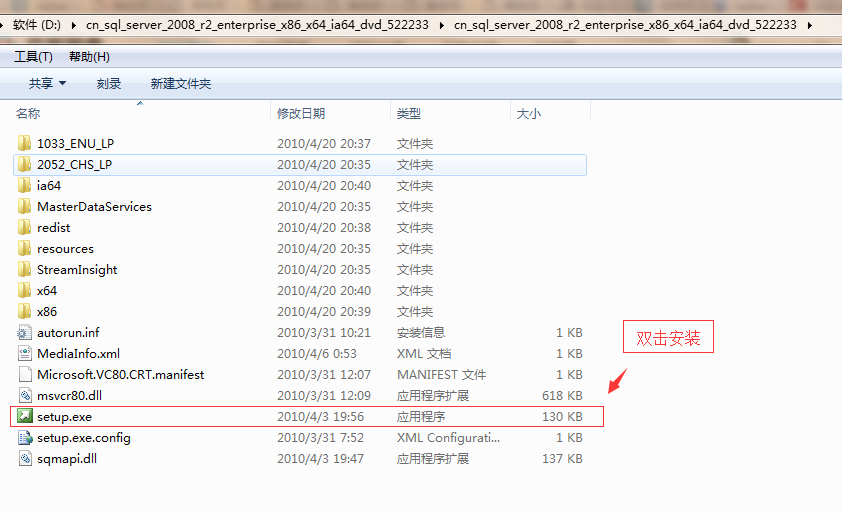Viewport: 842px width, 513px height.
Task: Expand the arrow between the two cn_sql_server breadcrumbs
Action: 441,25
